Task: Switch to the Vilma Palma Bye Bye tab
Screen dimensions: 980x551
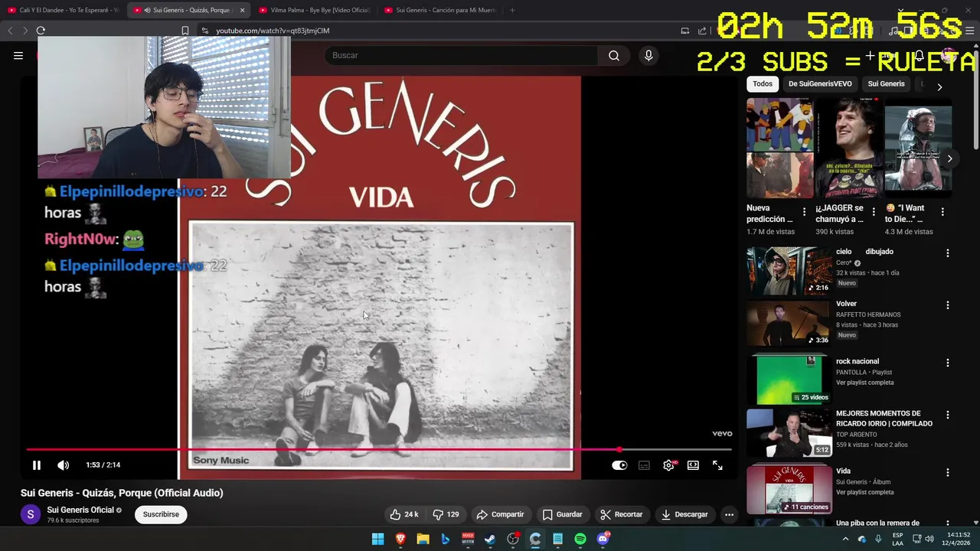Action: (314, 10)
